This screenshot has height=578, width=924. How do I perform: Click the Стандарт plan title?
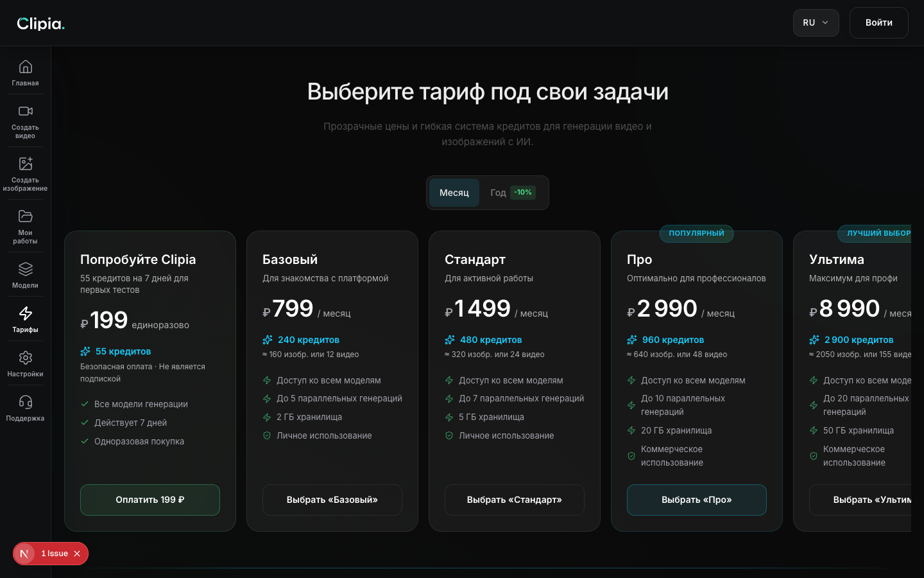click(x=475, y=259)
